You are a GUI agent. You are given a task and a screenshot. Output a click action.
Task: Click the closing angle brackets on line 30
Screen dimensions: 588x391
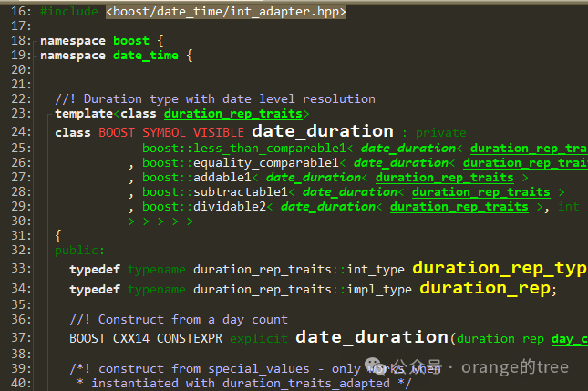tap(160, 221)
